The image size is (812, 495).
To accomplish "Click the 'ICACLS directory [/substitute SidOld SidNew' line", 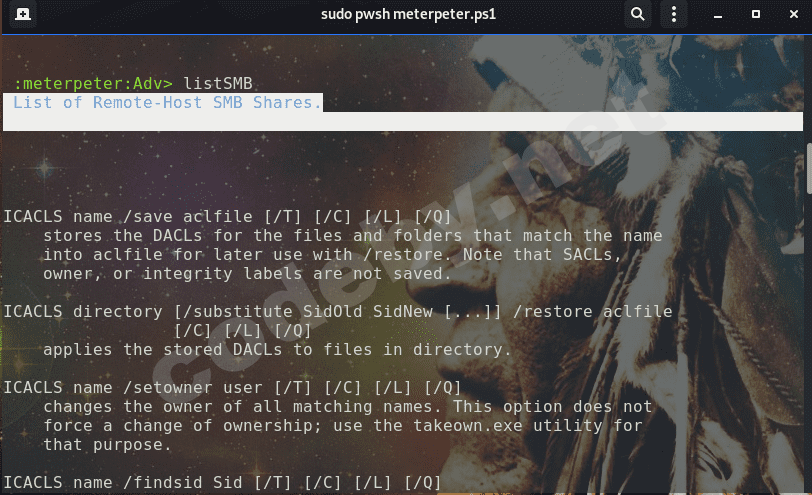I will (338, 311).
